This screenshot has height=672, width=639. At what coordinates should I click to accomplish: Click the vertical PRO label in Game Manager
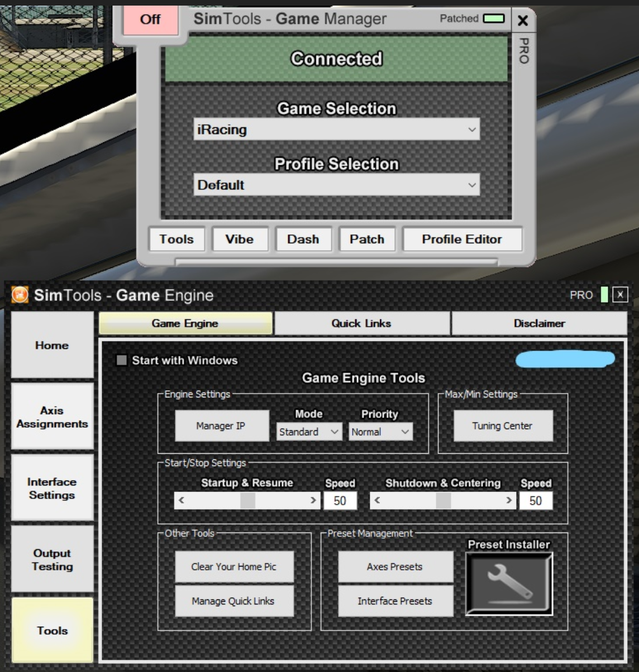[523, 51]
